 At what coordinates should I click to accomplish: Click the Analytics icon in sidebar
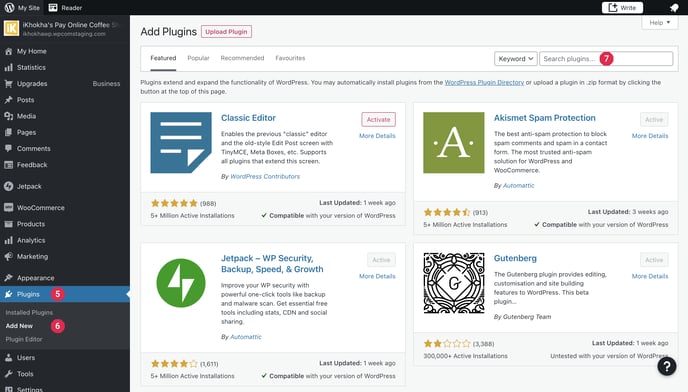click(x=8, y=240)
